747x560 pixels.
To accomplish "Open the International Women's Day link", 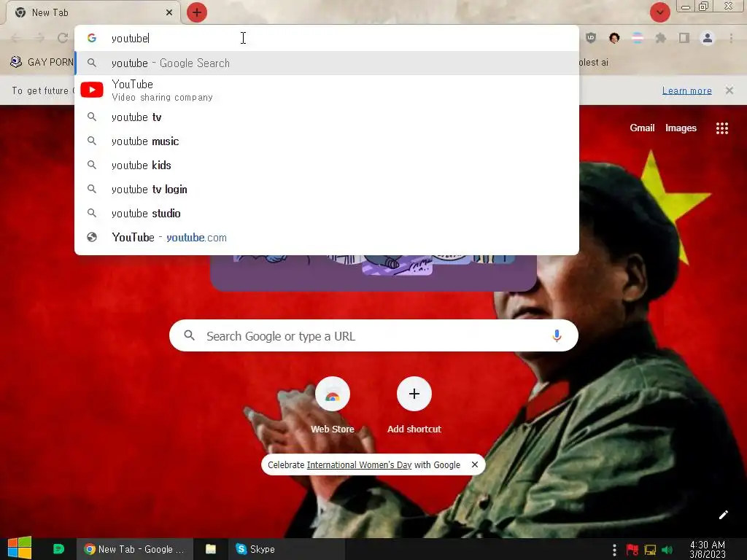I will pyautogui.click(x=359, y=464).
